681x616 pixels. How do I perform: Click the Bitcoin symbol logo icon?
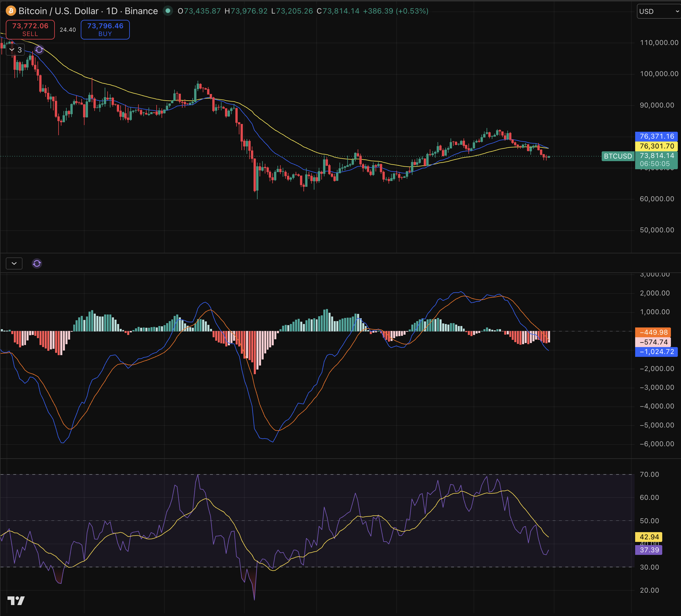click(11, 11)
